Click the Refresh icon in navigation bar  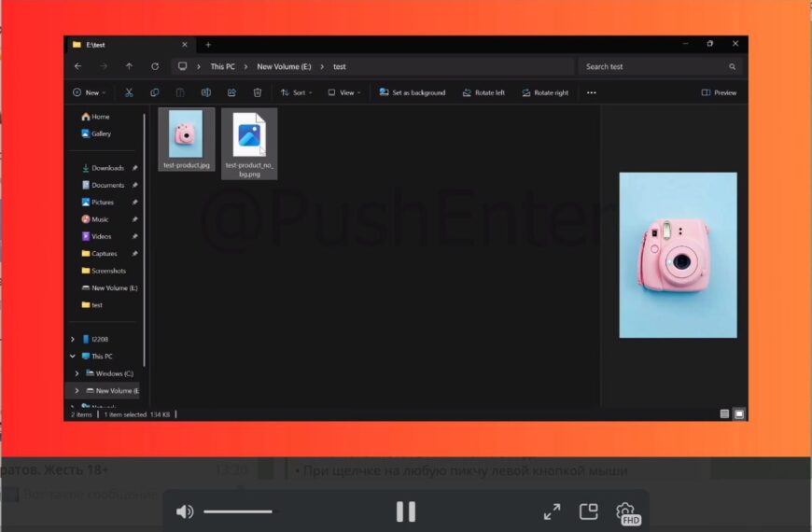tap(155, 66)
